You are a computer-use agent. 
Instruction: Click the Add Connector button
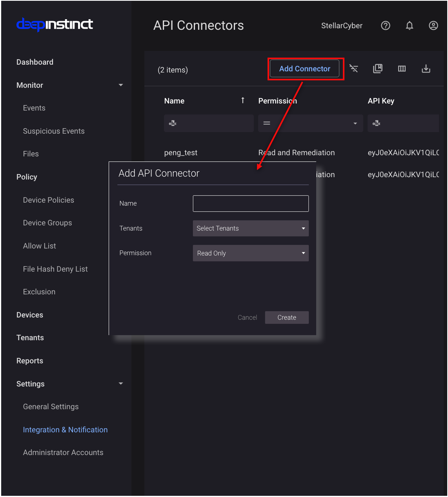305,69
